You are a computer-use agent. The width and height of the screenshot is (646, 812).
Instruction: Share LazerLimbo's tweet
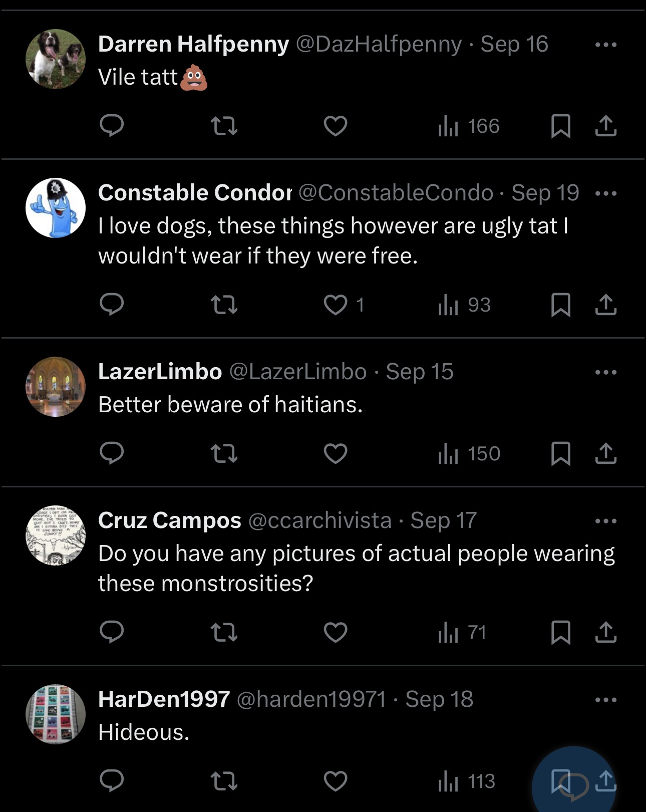(605, 453)
